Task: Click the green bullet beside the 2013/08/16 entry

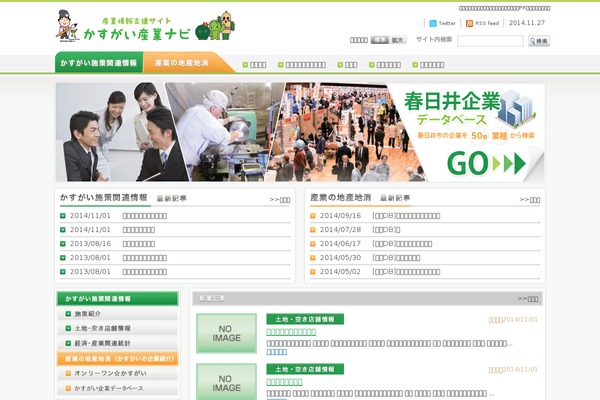Action: (63, 244)
